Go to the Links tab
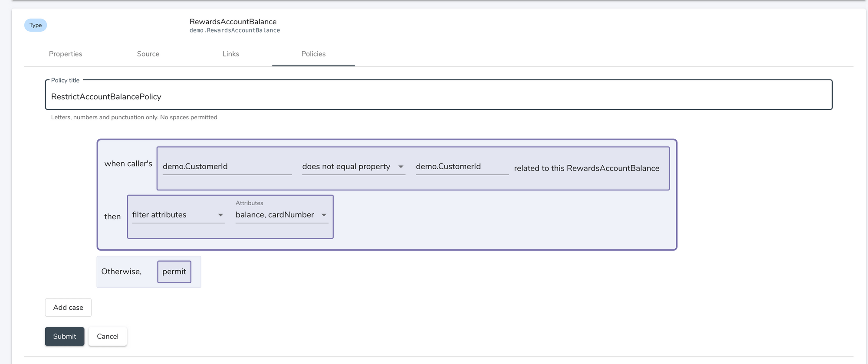This screenshot has height=364, width=868. 230,54
